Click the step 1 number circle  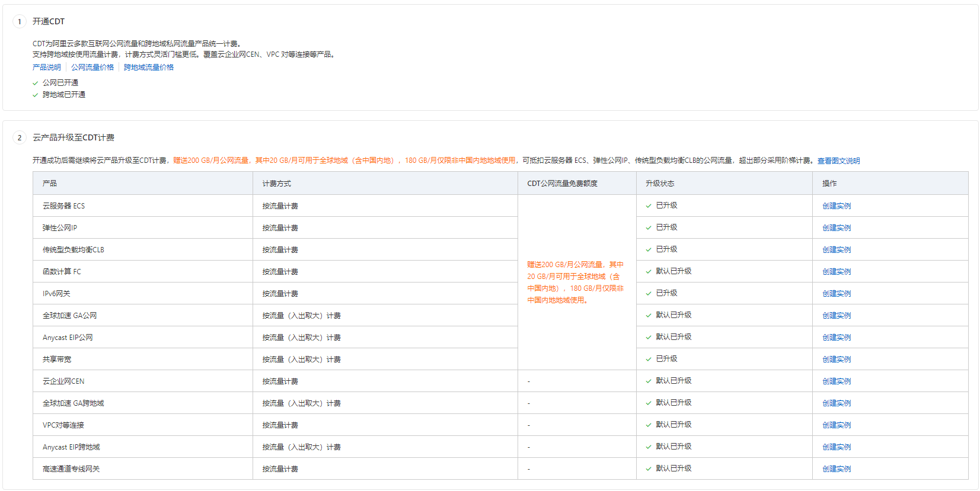(x=20, y=22)
